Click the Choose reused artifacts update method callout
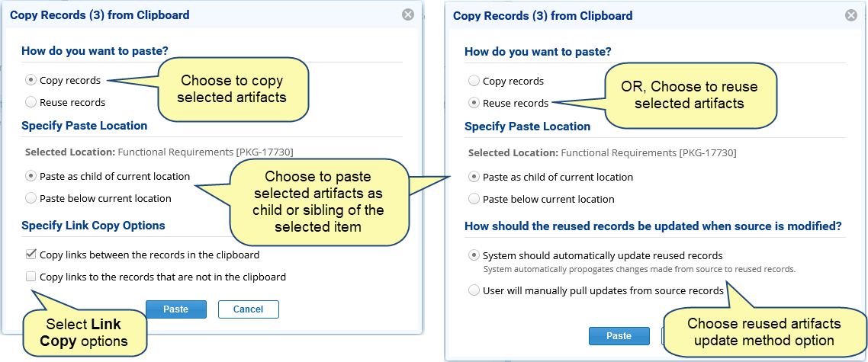The height and width of the screenshot is (362, 868). click(764, 332)
